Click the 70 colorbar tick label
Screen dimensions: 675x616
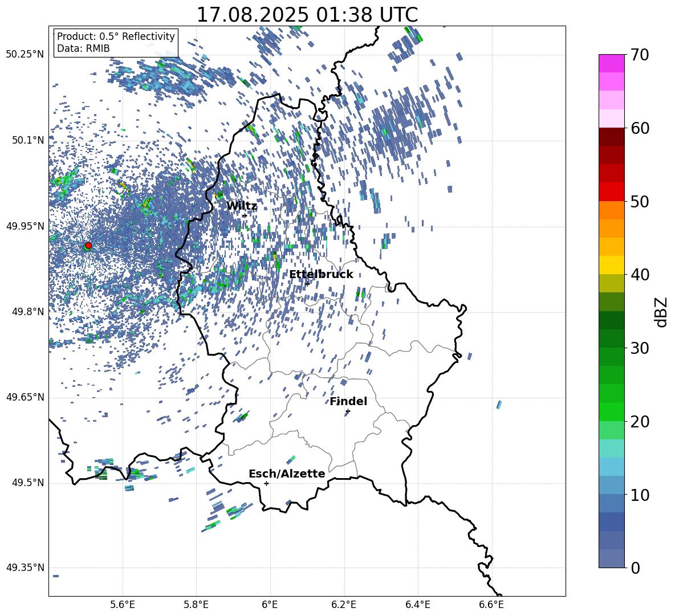click(640, 55)
